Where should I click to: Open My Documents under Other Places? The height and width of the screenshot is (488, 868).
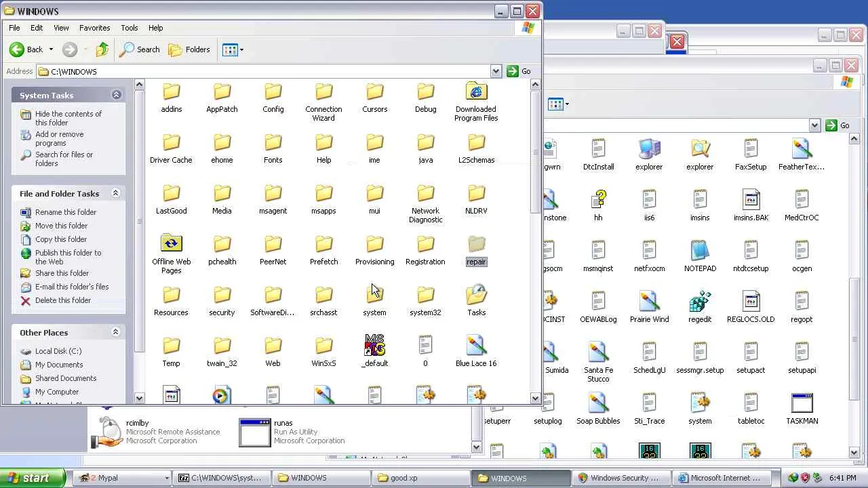(59, 365)
